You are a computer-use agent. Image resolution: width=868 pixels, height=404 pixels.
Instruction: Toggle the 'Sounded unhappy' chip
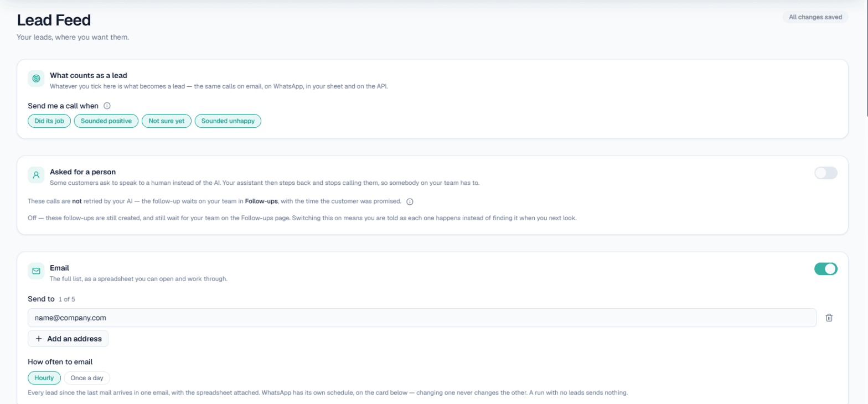pyautogui.click(x=228, y=121)
